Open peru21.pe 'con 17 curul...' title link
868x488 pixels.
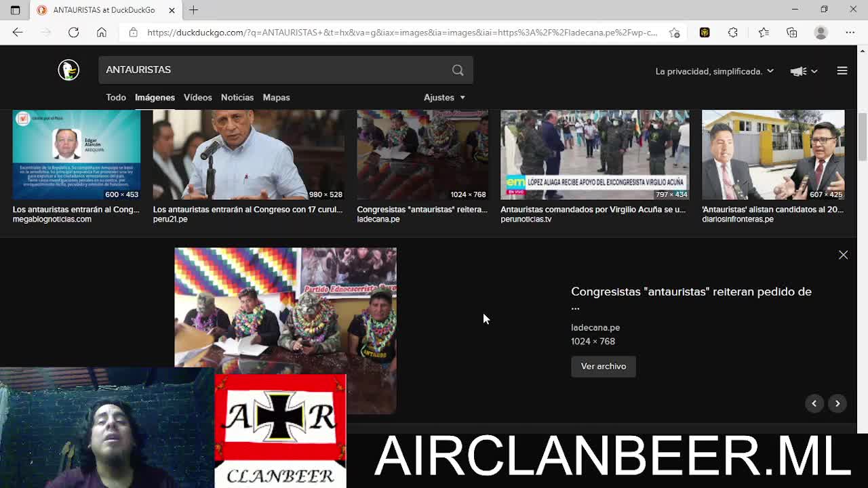tap(248, 209)
